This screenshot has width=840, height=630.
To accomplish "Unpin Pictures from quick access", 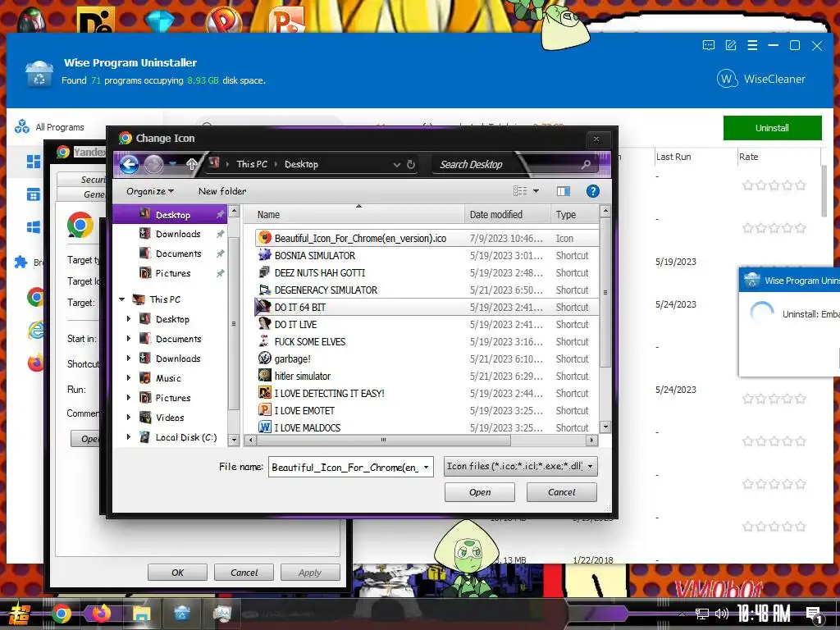I will [x=220, y=273].
